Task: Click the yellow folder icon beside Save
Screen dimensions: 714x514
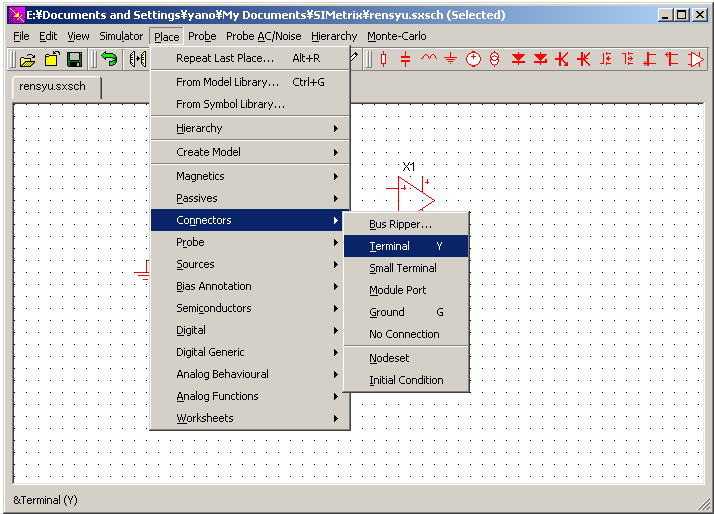Action: pos(51,59)
